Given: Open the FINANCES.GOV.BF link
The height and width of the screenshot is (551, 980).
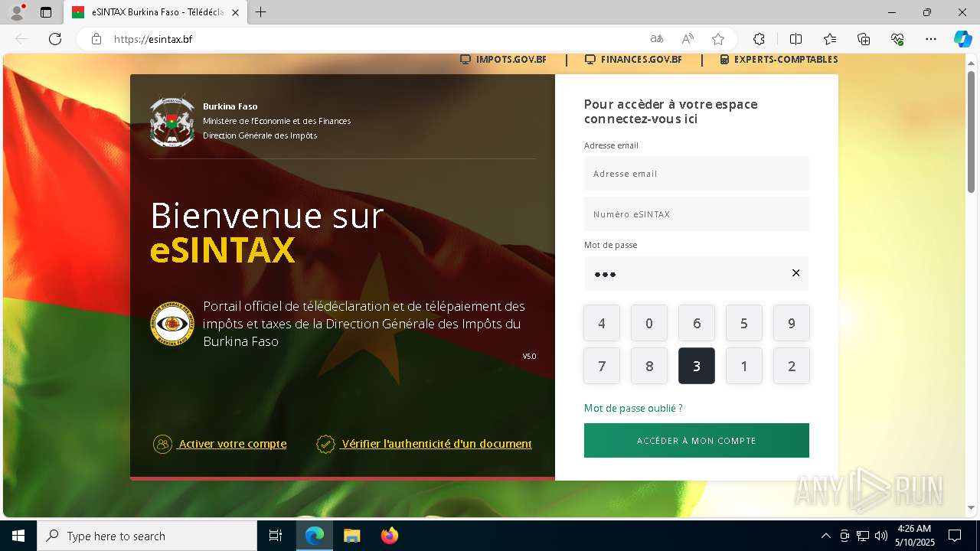Looking at the screenshot, I should point(633,60).
